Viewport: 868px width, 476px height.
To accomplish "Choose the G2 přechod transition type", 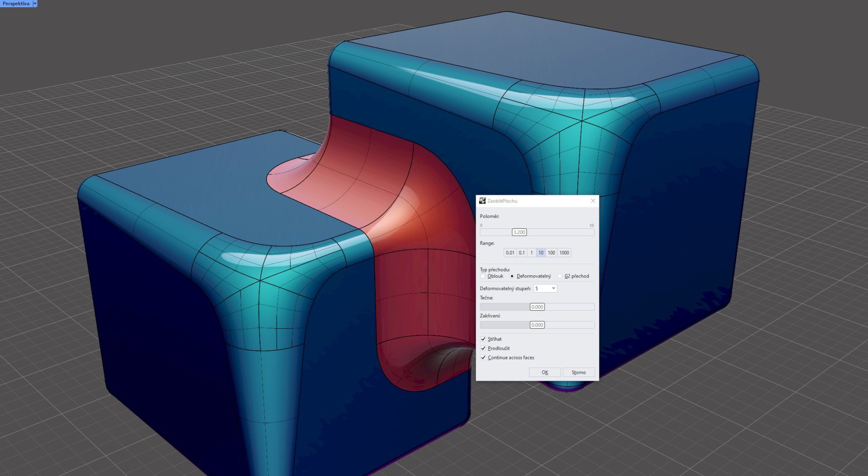I will pos(560,276).
